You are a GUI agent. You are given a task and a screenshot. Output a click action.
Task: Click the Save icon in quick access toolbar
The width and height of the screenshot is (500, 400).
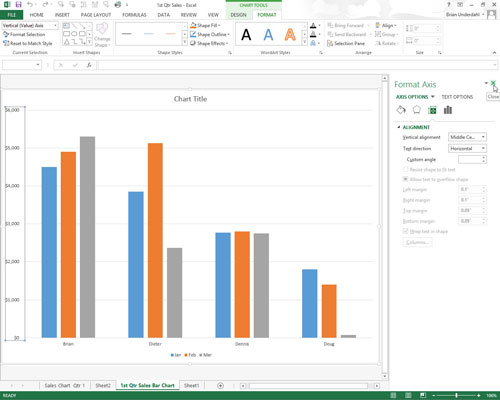pyautogui.click(x=18, y=5)
